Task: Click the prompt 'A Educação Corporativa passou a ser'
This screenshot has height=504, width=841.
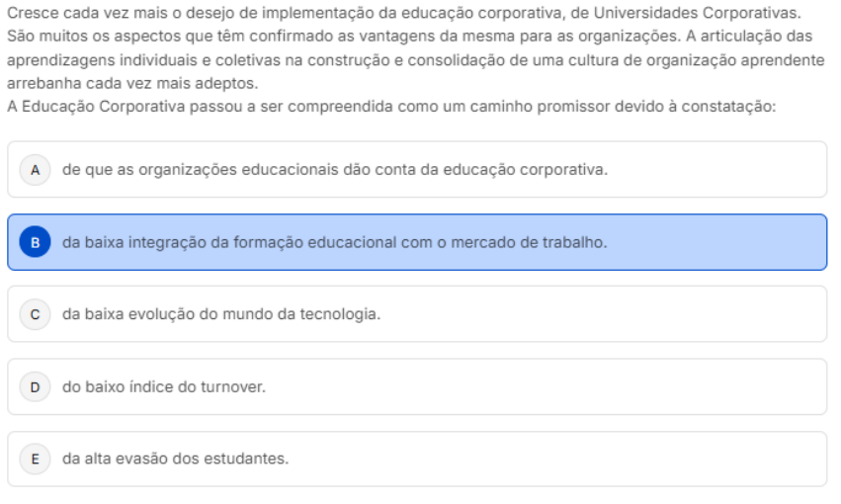Action: (x=393, y=107)
